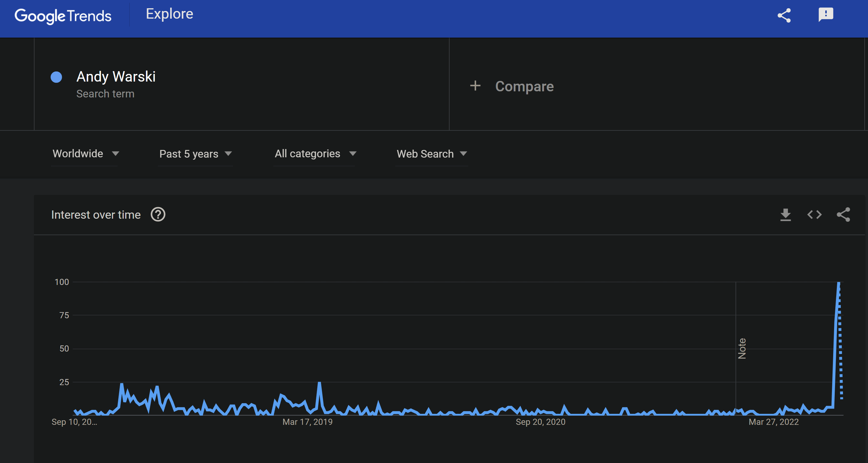Add a comparison term with Compare
The image size is (868, 463).
pyautogui.click(x=524, y=86)
